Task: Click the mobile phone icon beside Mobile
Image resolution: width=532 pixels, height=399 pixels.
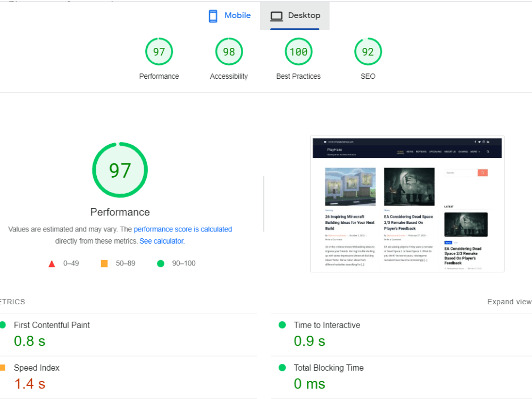Action: [213, 15]
